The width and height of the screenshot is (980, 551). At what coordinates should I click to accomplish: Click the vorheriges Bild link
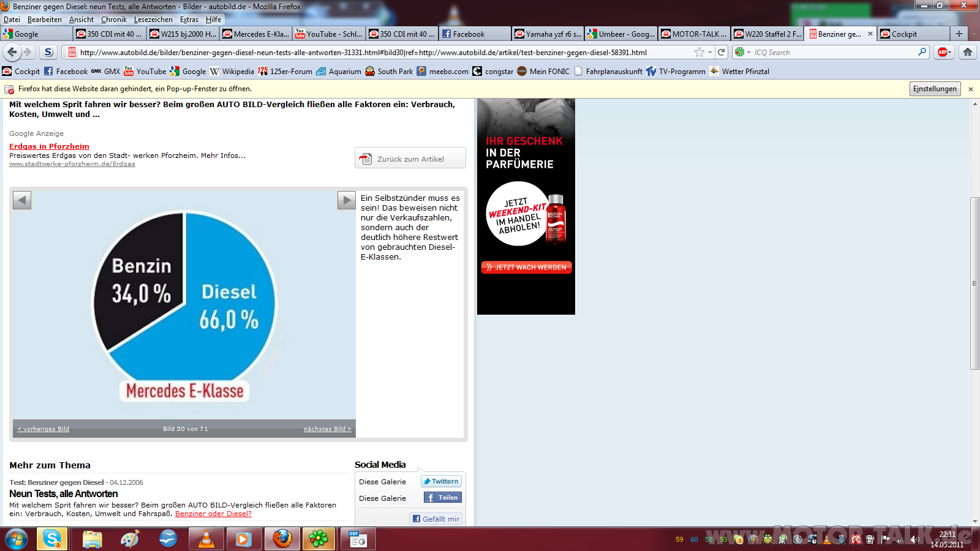tap(43, 429)
